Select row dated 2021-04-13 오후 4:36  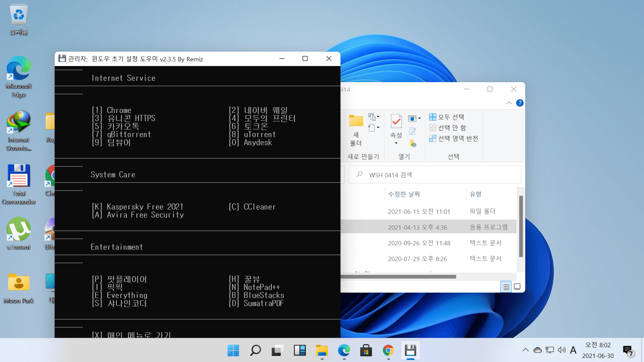(x=428, y=227)
